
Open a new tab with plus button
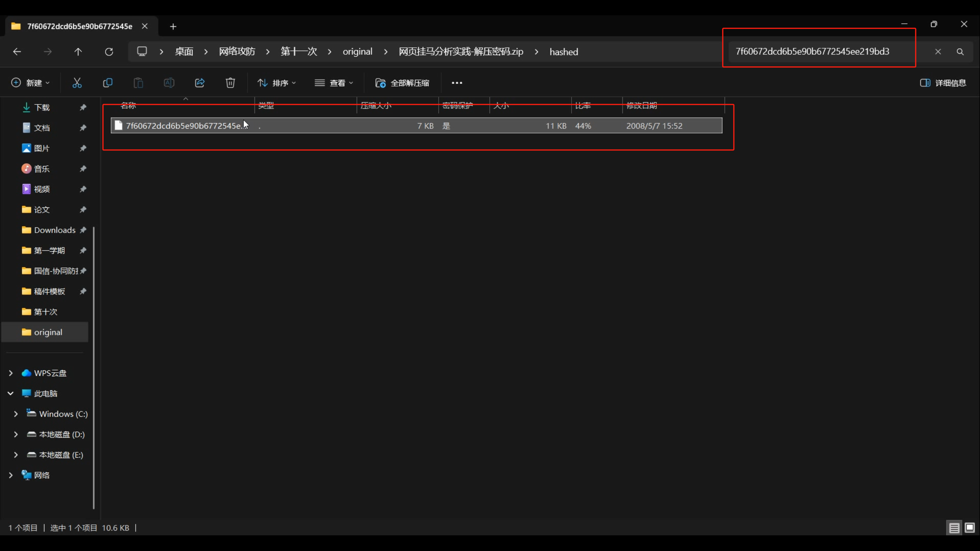pyautogui.click(x=173, y=26)
